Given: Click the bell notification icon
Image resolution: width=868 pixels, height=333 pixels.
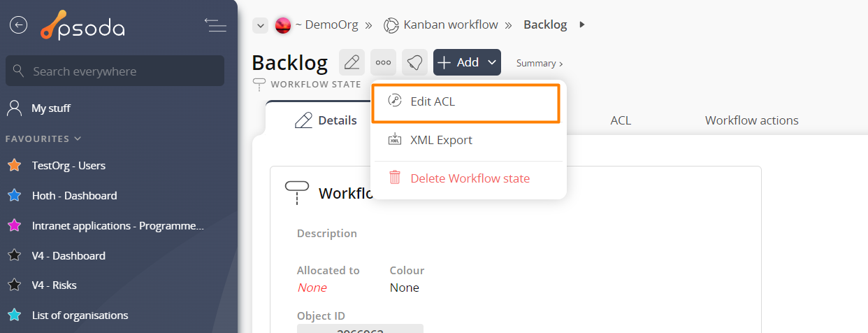Looking at the screenshot, I should (x=414, y=62).
